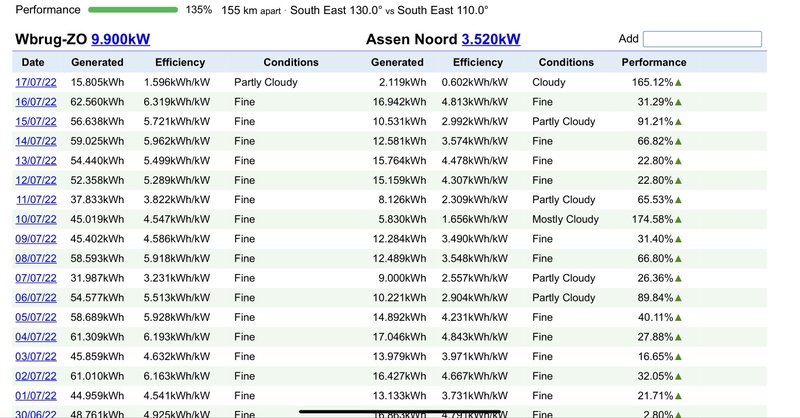Open the Assen Noord 3.520kW system link
The height and width of the screenshot is (418, 800).
click(x=491, y=39)
